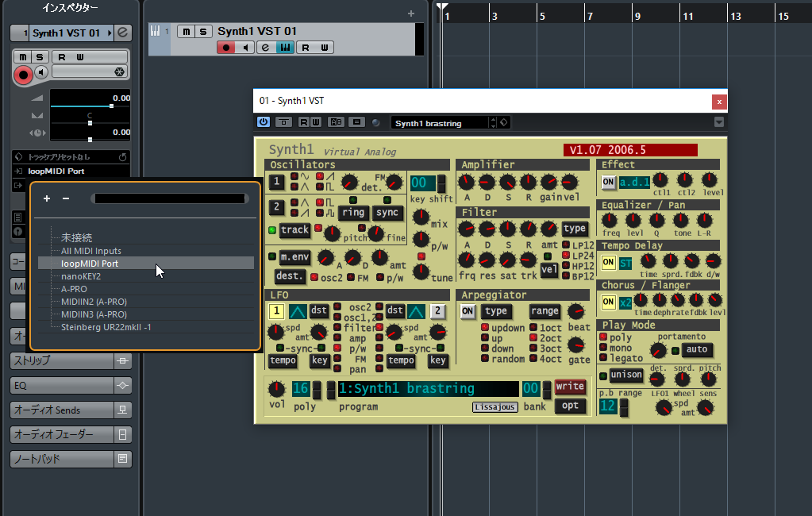Click the effect type display a.d.1
The image size is (812, 516).
coord(634,183)
